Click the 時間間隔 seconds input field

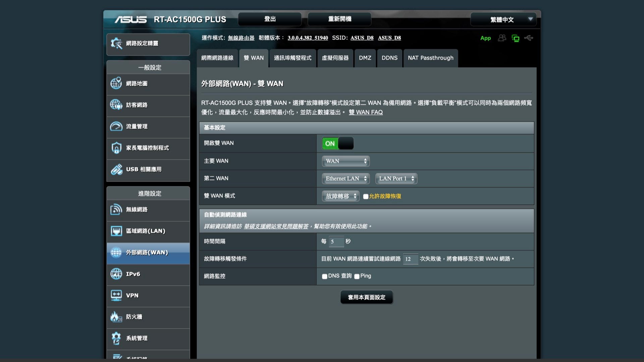click(x=336, y=242)
